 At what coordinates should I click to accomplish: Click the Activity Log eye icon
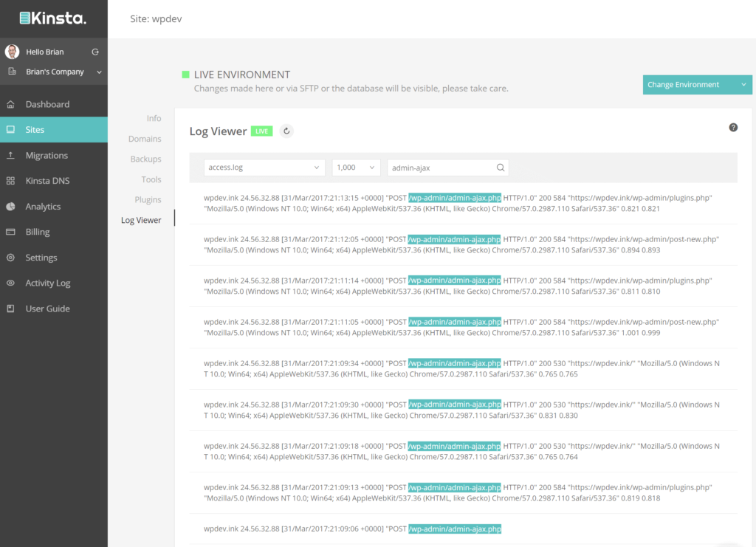pos(10,283)
